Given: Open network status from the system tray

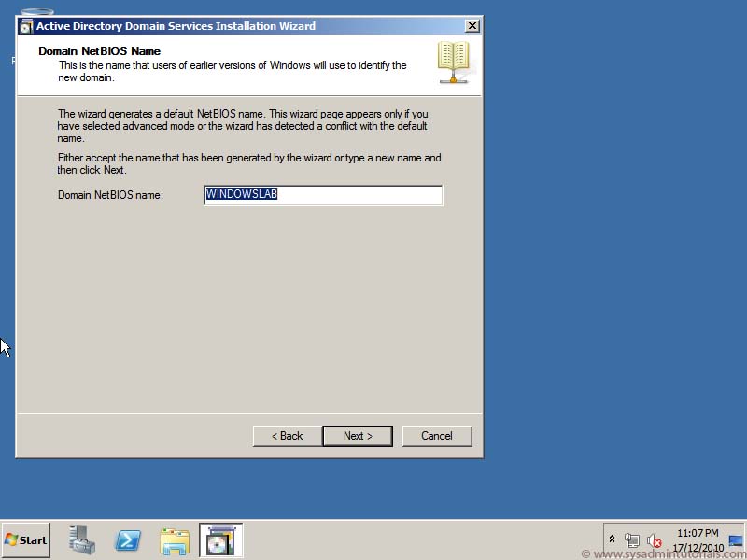Looking at the screenshot, I should (632, 539).
